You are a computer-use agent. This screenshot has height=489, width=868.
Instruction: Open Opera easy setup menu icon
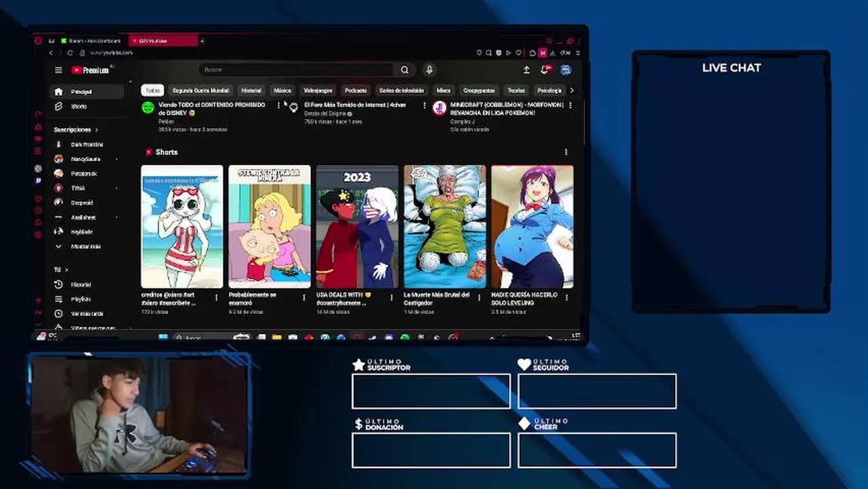tap(578, 53)
